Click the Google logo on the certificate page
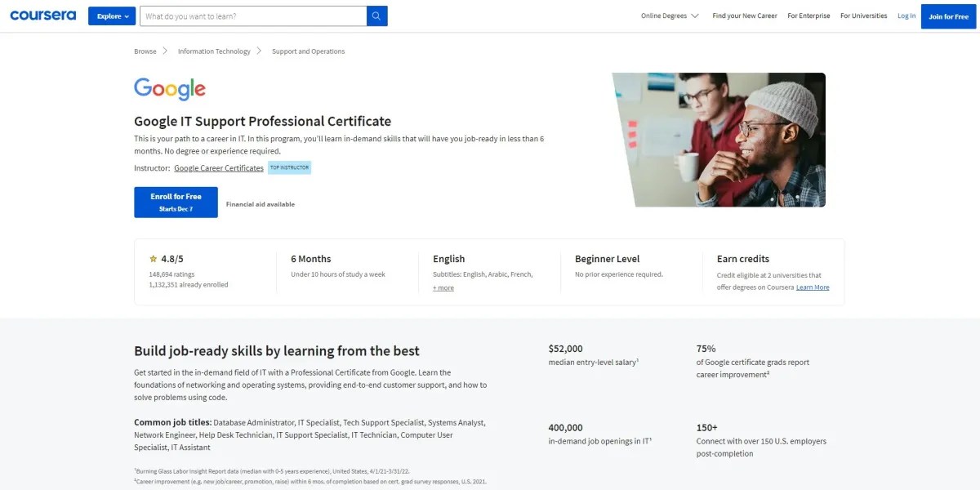Image resolution: width=980 pixels, height=490 pixels. [x=169, y=88]
